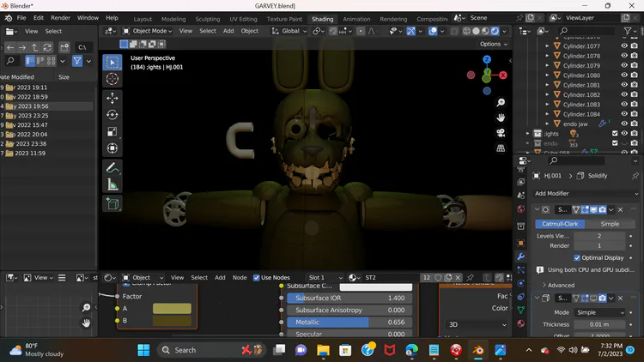Open Blender from the Windows taskbar
Image resolution: width=644 pixels, height=362 pixels.
[477, 350]
